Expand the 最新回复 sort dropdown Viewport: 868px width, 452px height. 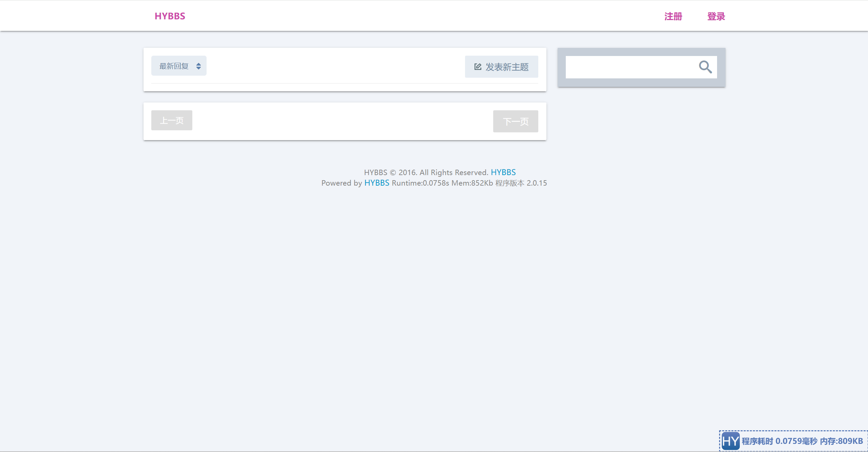click(x=179, y=66)
